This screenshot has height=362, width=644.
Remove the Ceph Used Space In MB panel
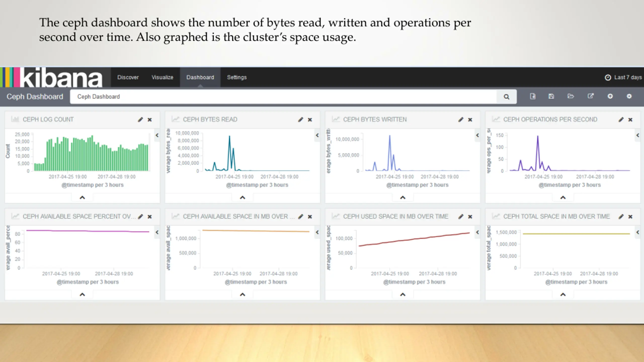470,217
